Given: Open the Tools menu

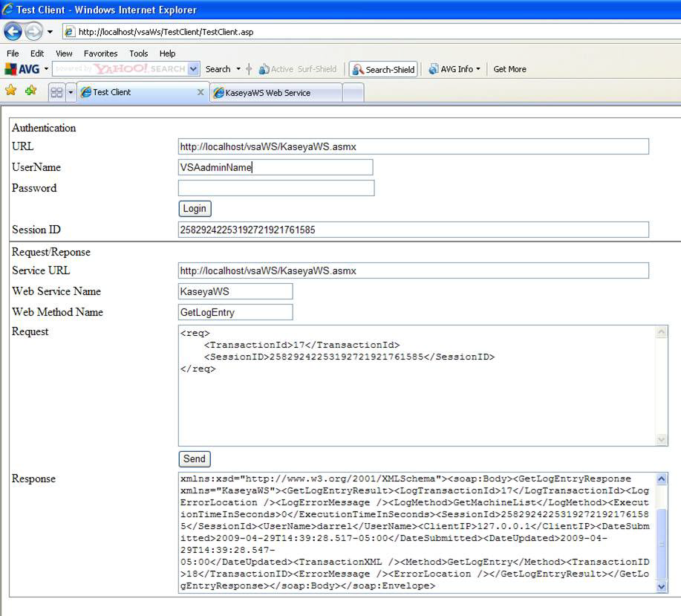Looking at the screenshot, I should point(138,54).
